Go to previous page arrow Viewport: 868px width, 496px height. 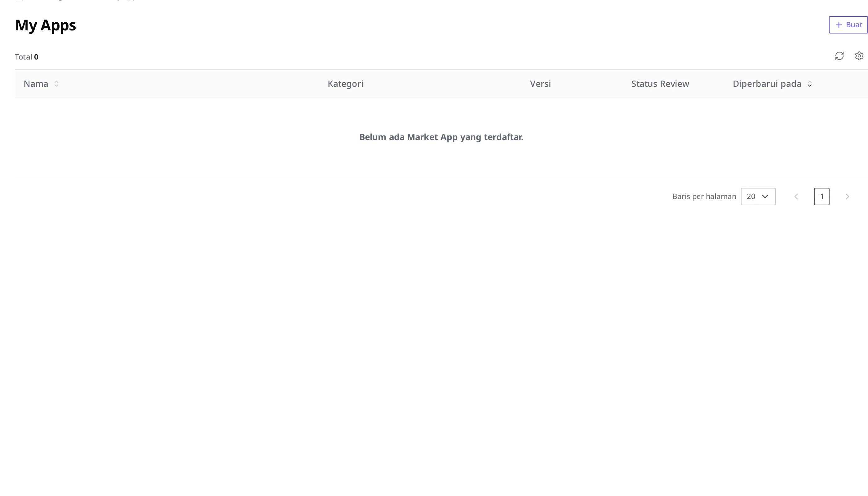796,197
